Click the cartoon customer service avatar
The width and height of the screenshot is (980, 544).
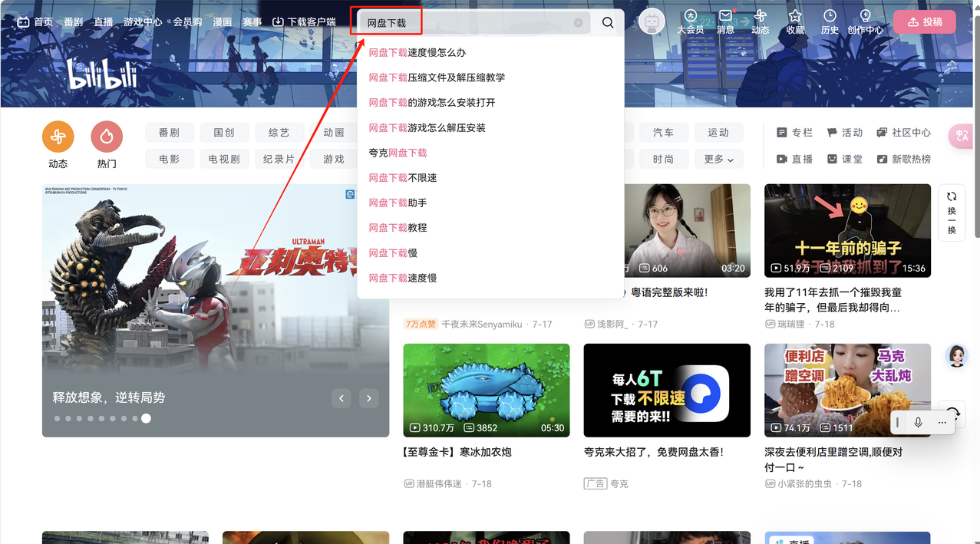click(956, 355)
